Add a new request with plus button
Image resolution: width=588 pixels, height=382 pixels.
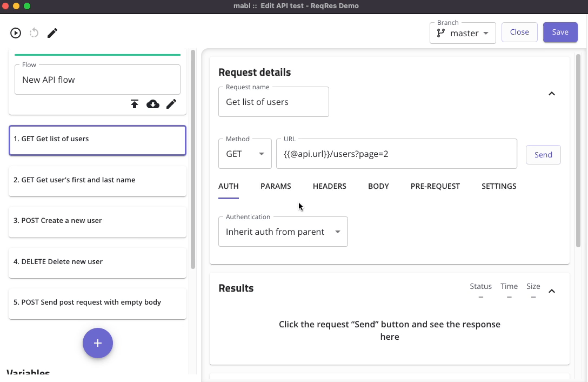pos(97,343)
